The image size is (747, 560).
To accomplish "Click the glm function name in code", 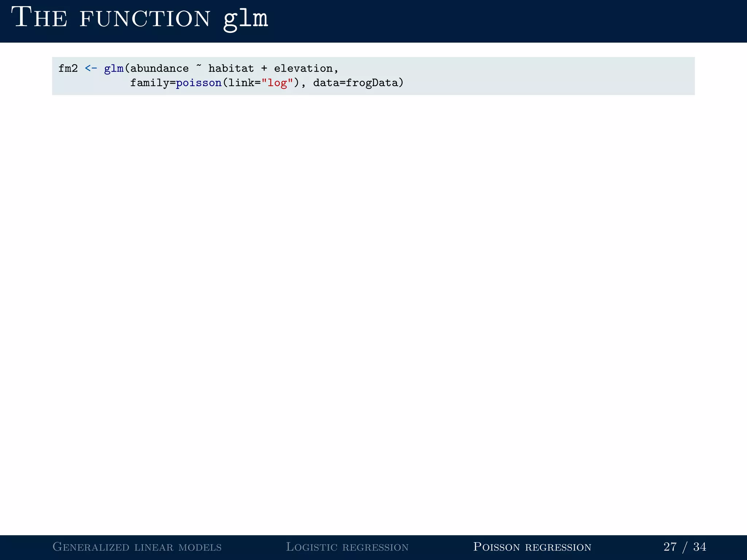I will pos(113,69).
